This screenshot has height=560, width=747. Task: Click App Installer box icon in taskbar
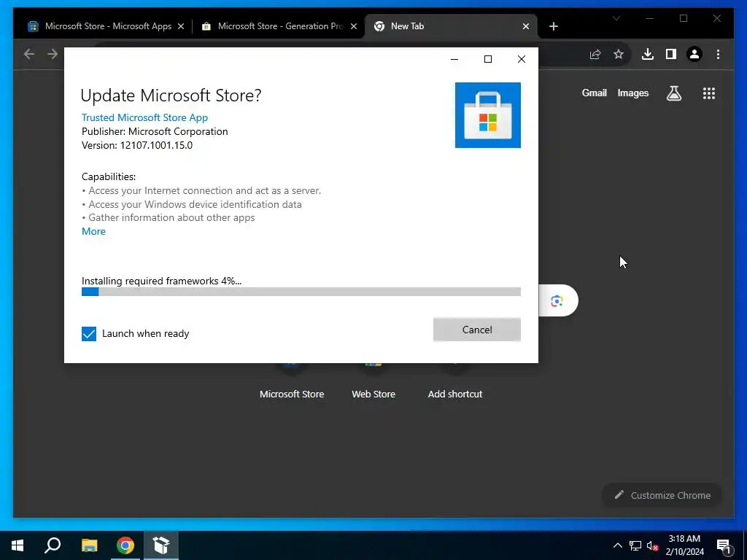[161, 545]
